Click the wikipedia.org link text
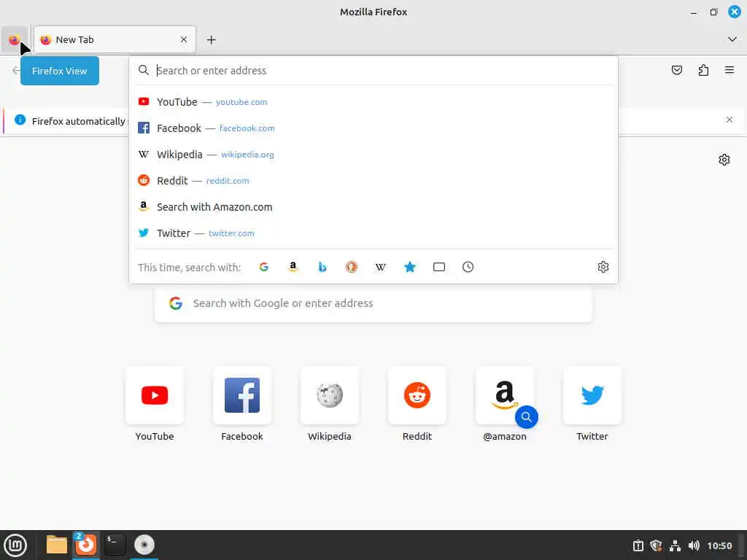Image resolution: width=747 pixels, height=560 pixels. point(247,155)
